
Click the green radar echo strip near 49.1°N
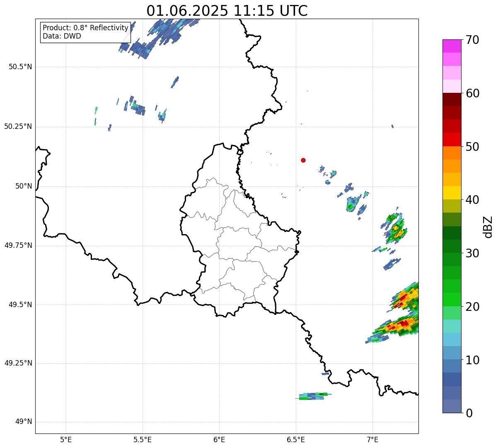tap(313, 396)
